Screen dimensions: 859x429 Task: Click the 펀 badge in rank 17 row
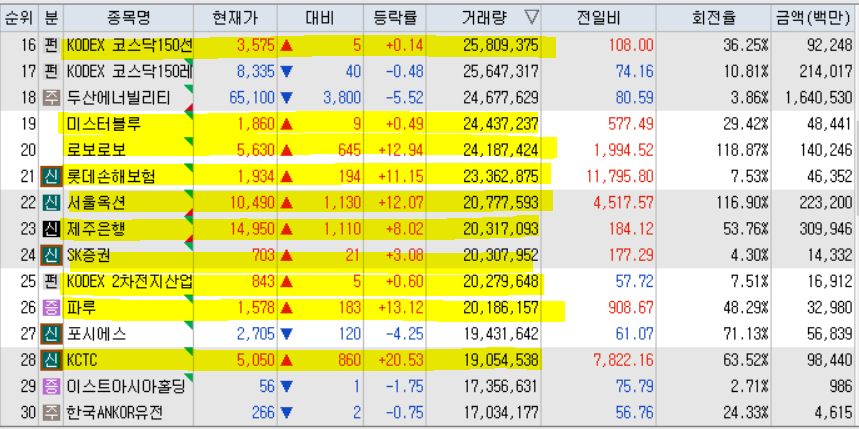point(51,71)
